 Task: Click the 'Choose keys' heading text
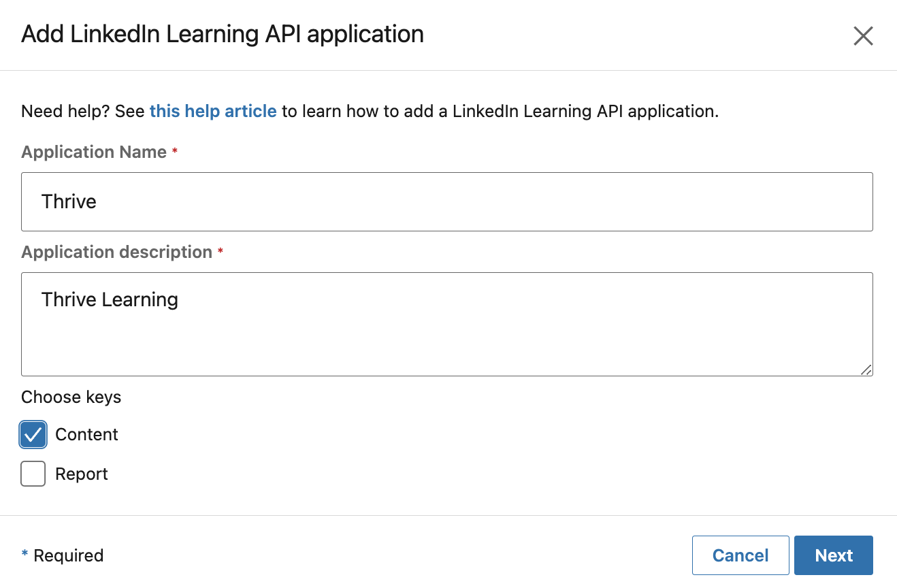coord(71,397)
